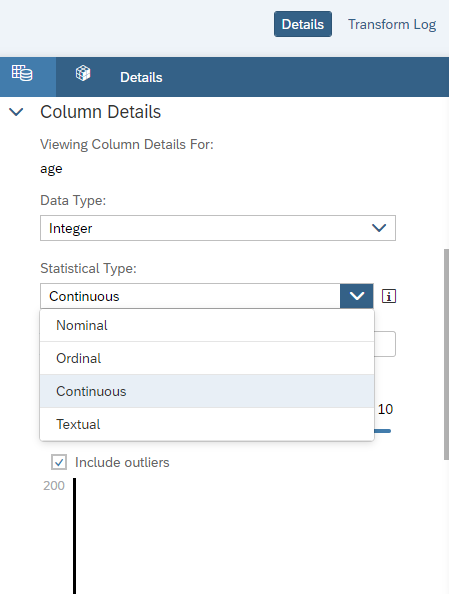Screen dimensions: 449x594
Task: Uncheck the Include outliers checkbox
Action: pos(59,462)
